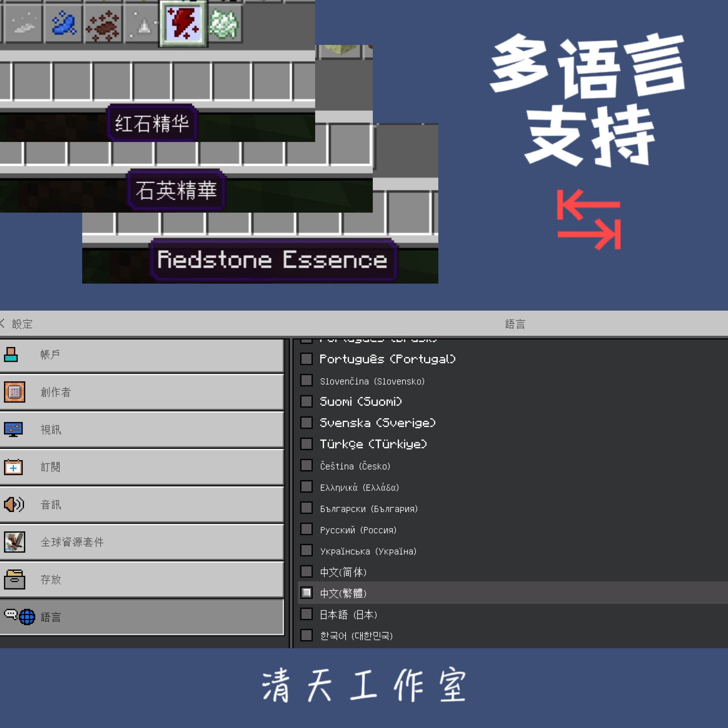The height and width of the screenshot is (728, 728).
Task: Open the 音訊 settings tab
Action: point(142,504)
